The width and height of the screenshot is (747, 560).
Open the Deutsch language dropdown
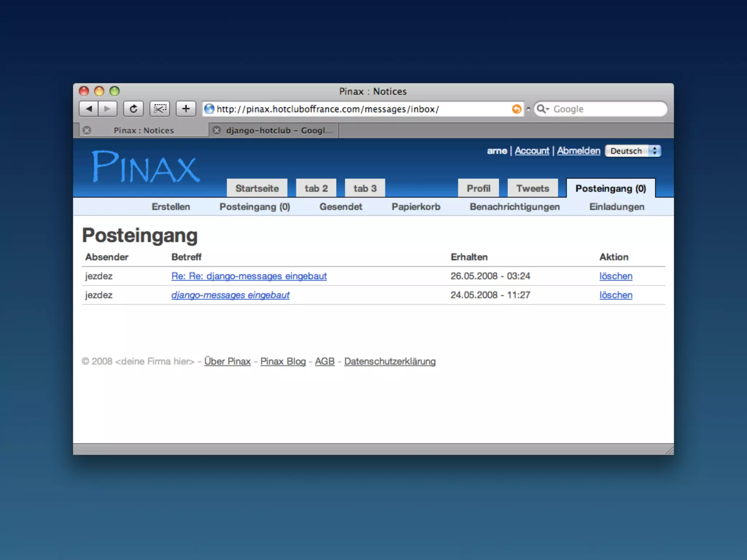pyautogui.click(x=633, y=151)
